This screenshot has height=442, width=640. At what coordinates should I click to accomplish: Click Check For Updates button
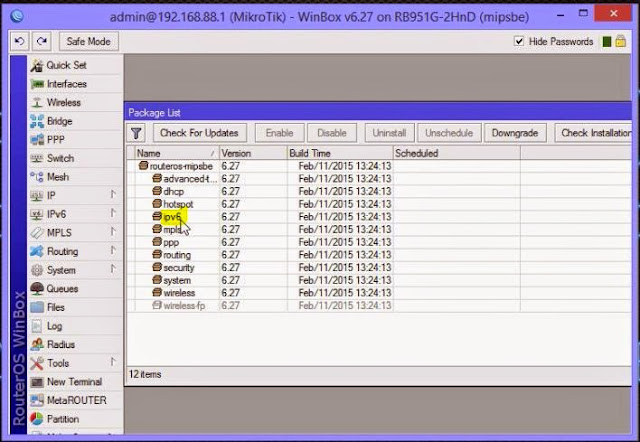tap(200, 133)
